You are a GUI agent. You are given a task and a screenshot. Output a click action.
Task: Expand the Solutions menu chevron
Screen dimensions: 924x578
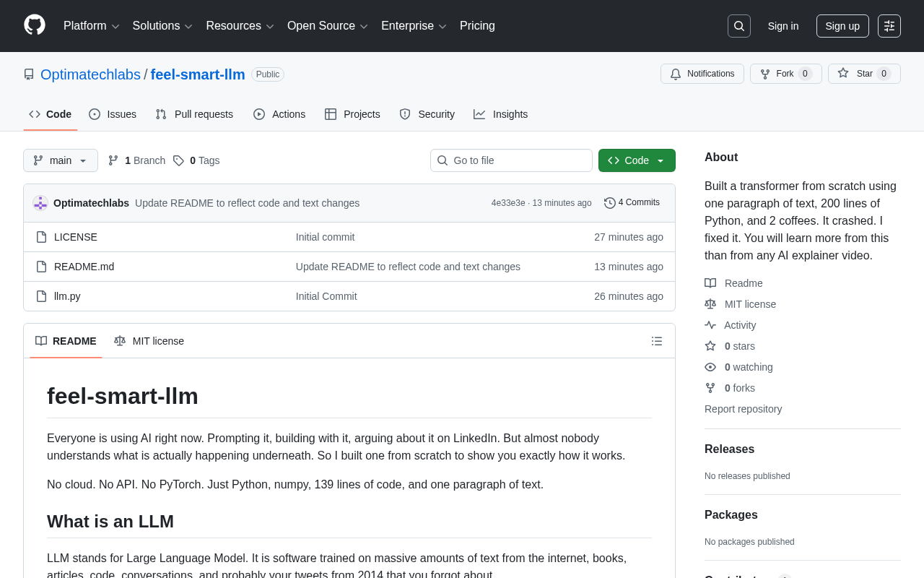click(188, 25)
